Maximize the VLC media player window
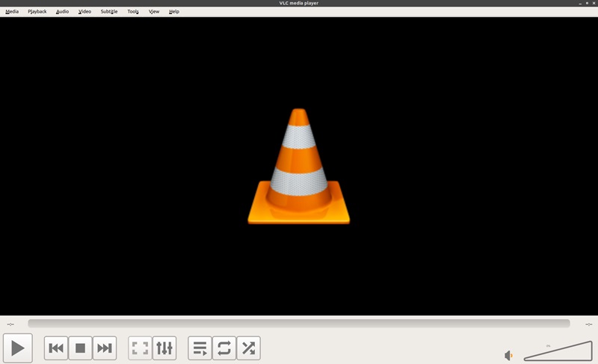Viewport: 598px width, 364px height. point(587,3)
